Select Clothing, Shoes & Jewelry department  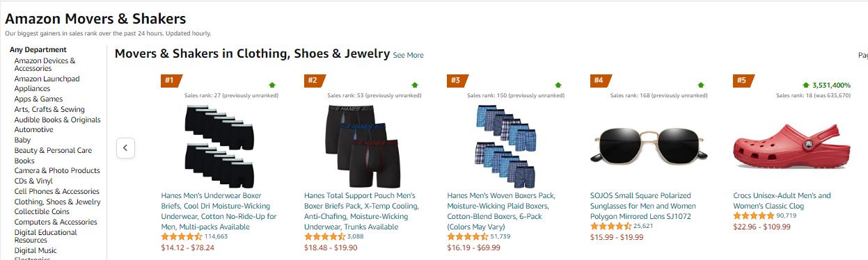pyautogui.click(x=58, y=202)
